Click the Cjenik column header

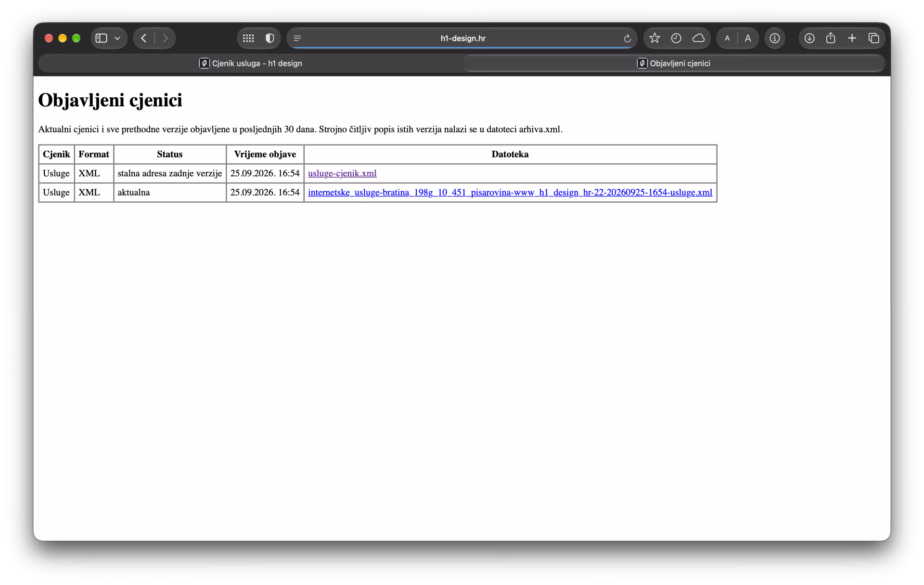pos(56,154)
